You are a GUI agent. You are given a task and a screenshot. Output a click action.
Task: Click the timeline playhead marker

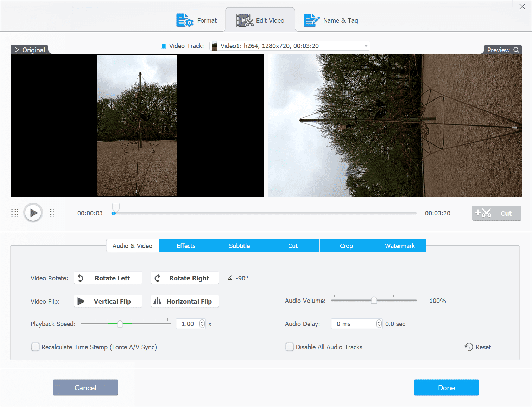[116, 207]
